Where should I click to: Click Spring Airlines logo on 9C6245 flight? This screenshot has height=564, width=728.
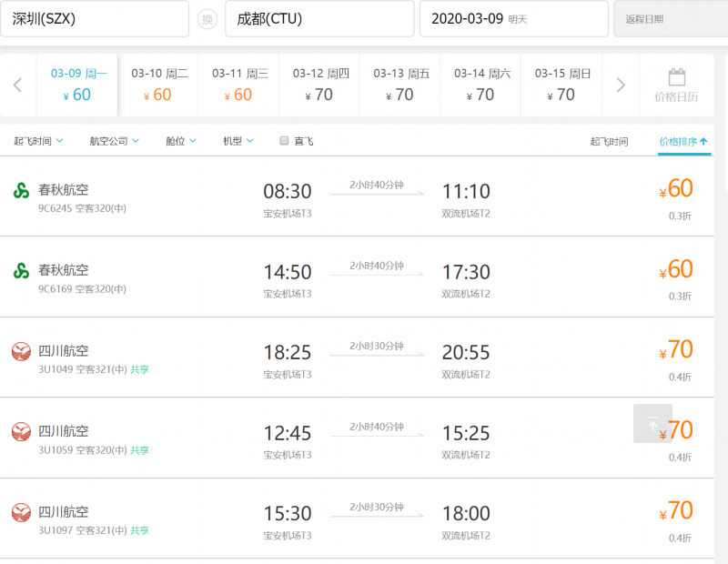click(21, 191)
